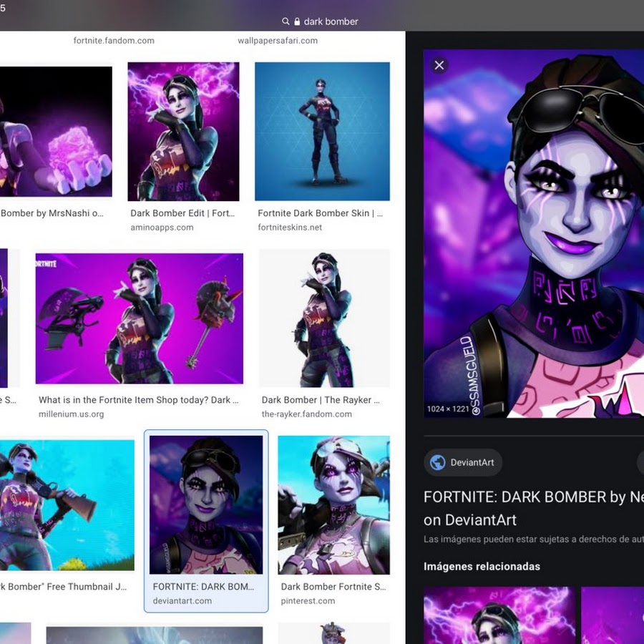Viewport: 644px width, 644px height.
Task: Select Fortnite Dark Bomber Skin blue thumbnail
Action: pos(322,132)
